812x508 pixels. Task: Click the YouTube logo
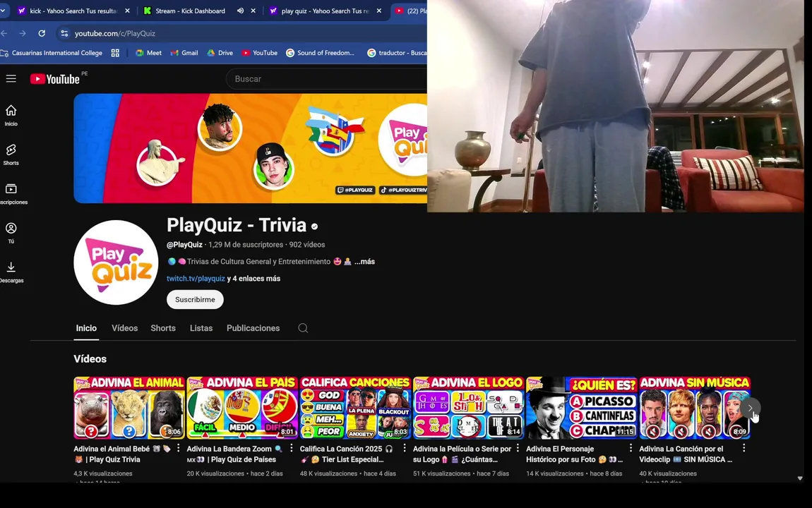pos(55,78)
